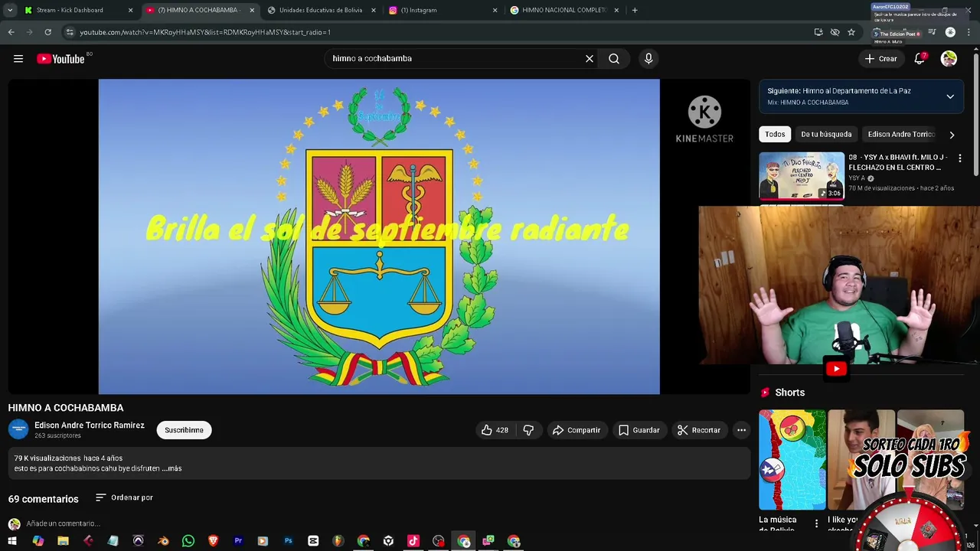Viewport: 980px width, 551px height.
Task: Open Chrome profile avatar
Action: (950, 32)
